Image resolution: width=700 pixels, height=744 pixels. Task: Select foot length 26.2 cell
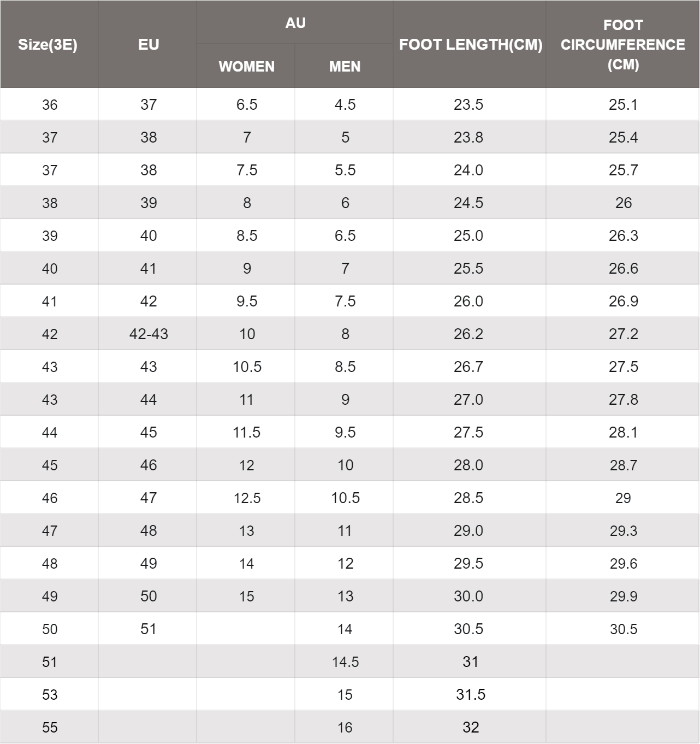pos(468,334)
